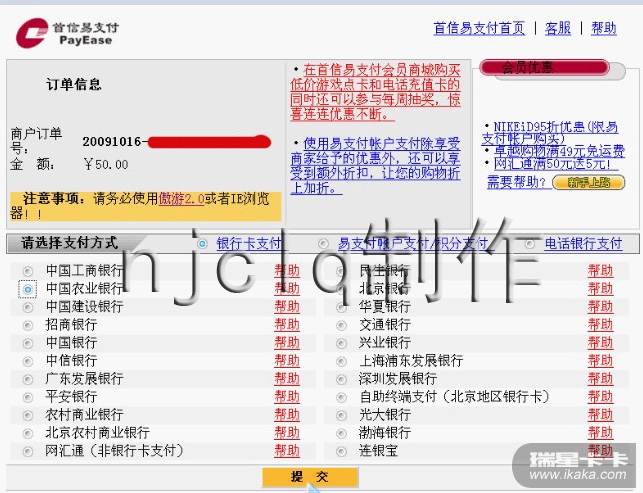Select 上海浦东发展银行 radio button
643x493 pixels.
tap(341, 361)
